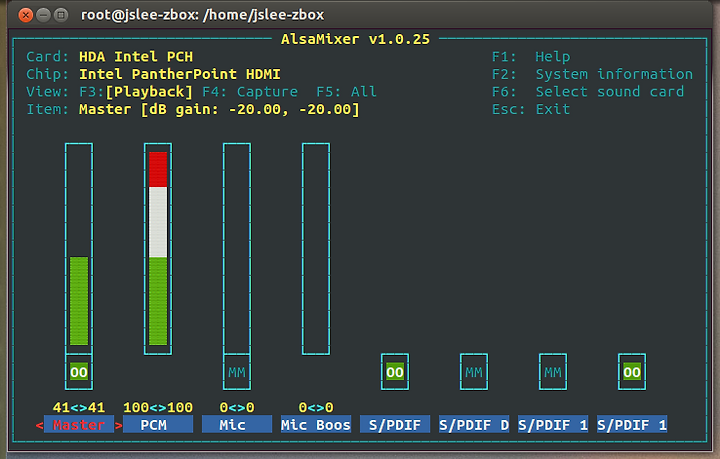Click the 0<>0 value above Mic Boos
This screenshot has height=459, width=720.
click(316, 407)
